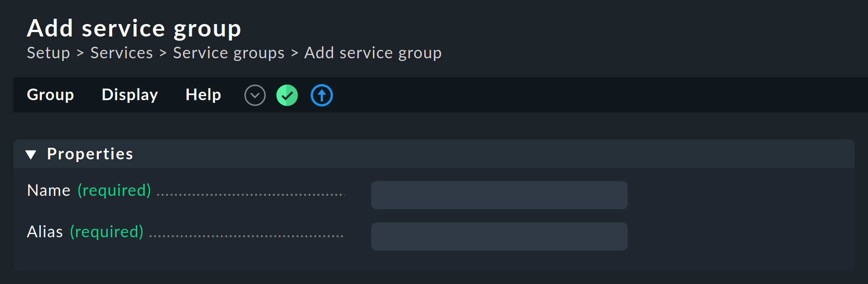The width and height of the screenshot is (868, 284).
Task: Open the Services breadcrumb link
Action: click(x=121, y=53)
